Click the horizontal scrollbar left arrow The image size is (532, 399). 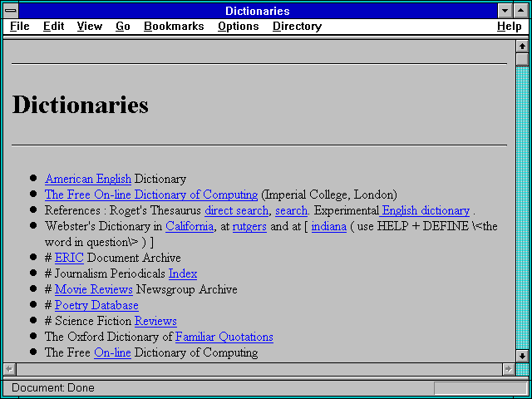10,369
